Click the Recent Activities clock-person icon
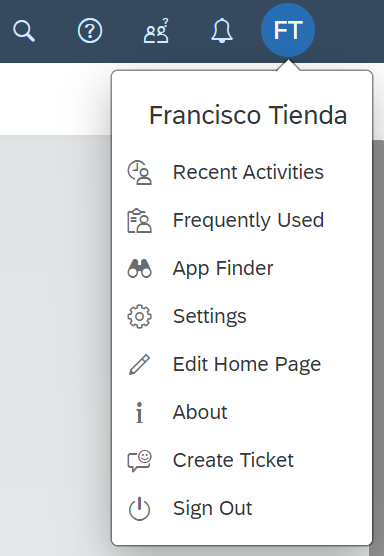The width and height of the screenshot is (384, 556). pos(140,173)
